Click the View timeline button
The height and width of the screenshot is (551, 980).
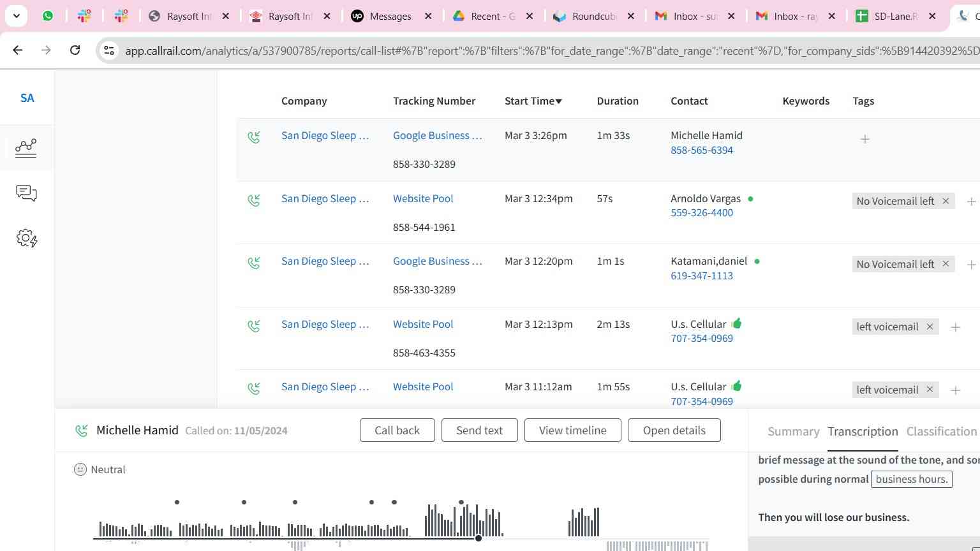pyautogui.click(x=573, y=430)
